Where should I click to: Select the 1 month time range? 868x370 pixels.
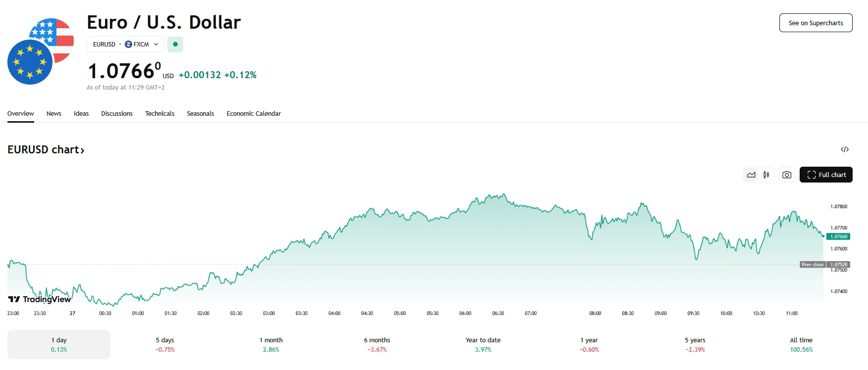271,344
